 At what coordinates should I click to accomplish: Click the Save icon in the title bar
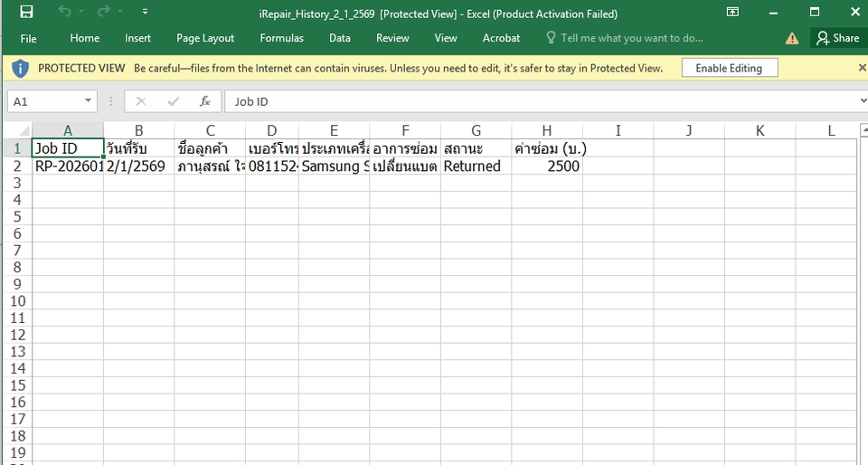coord(26,12)
